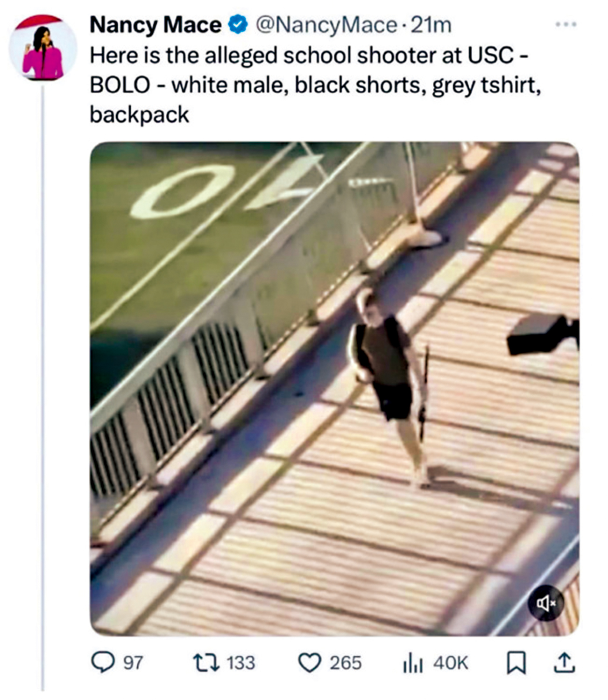The image size is (608, 700).
Task: Open the share upload arrow icon
Action: point(564,663)
